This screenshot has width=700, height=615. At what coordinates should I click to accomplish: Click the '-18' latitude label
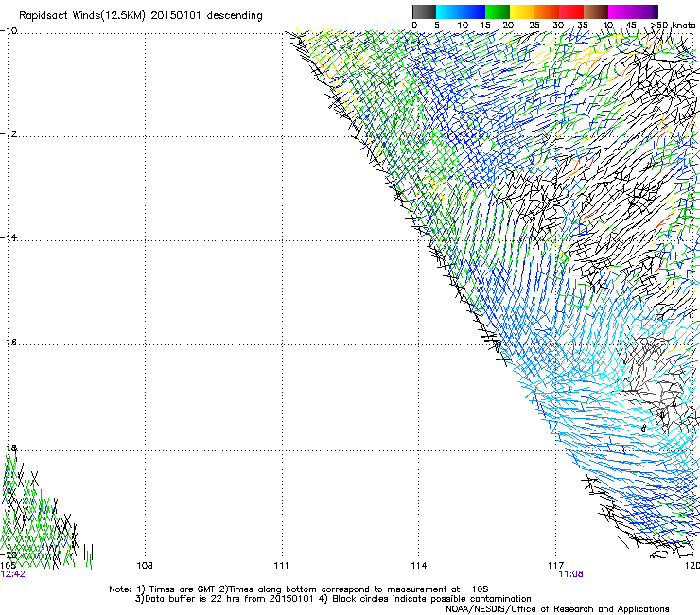[x=9, y=448]
